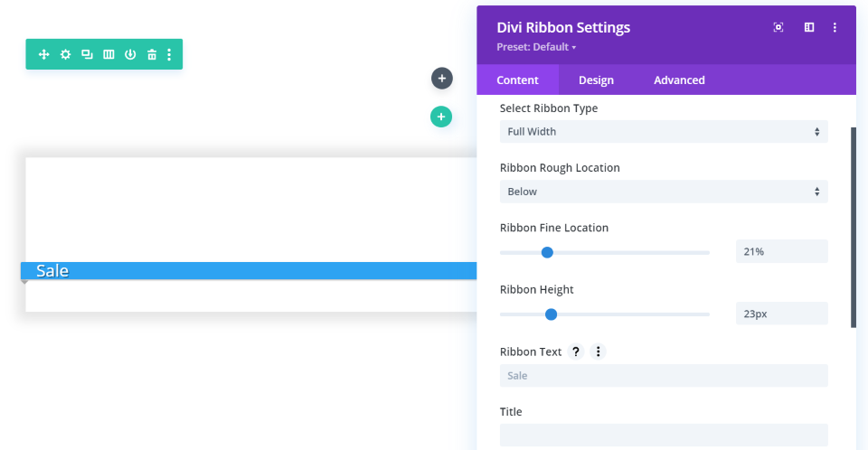Expand settings modal to fullscreen icon

778,27
